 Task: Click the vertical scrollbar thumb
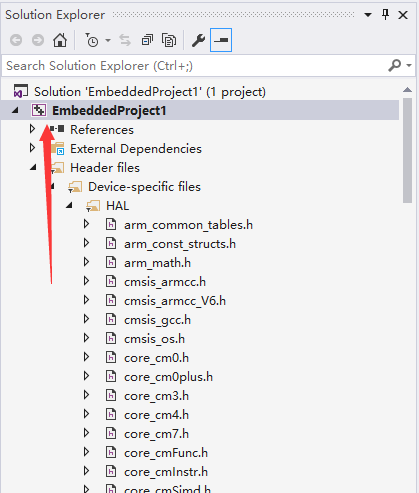407,150
